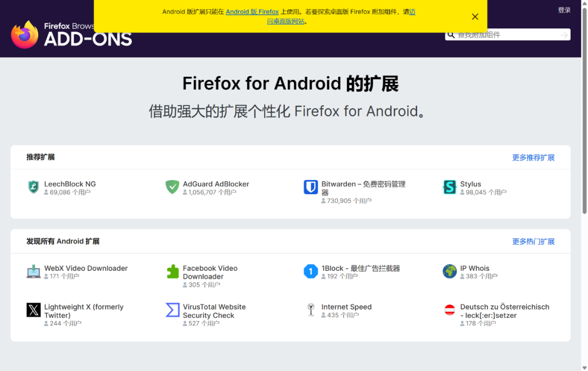This screenshot has height=371, width=588.
Task: Open 更多推荐扩展 link
Action: tap(533, 157)
